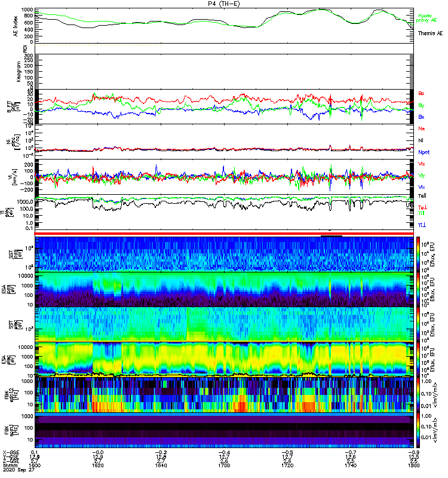Select the black Ni legend label
The height and width of the screenshot is (478, 448).
click(x=421, y=140)
